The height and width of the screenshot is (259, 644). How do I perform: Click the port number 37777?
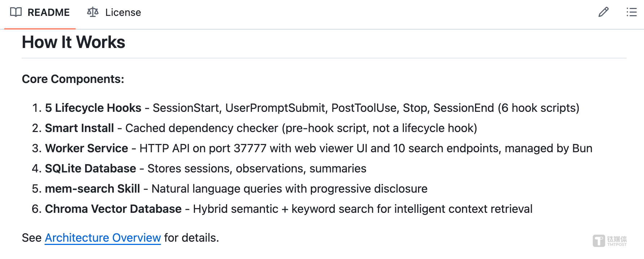250,148
